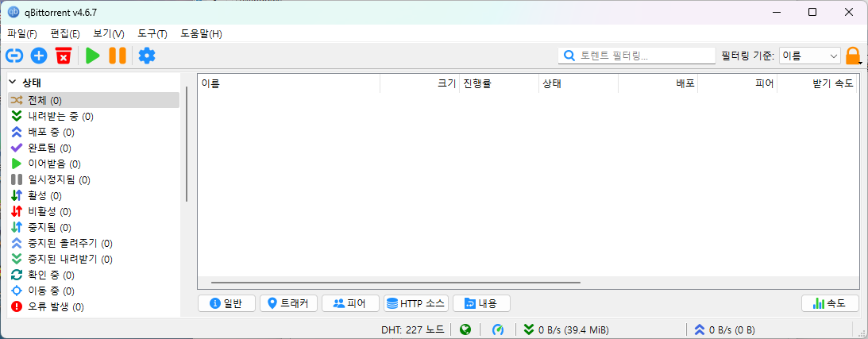
Task: Select the 일시정지됨 (0) filter
Action: tap(93, 179)
